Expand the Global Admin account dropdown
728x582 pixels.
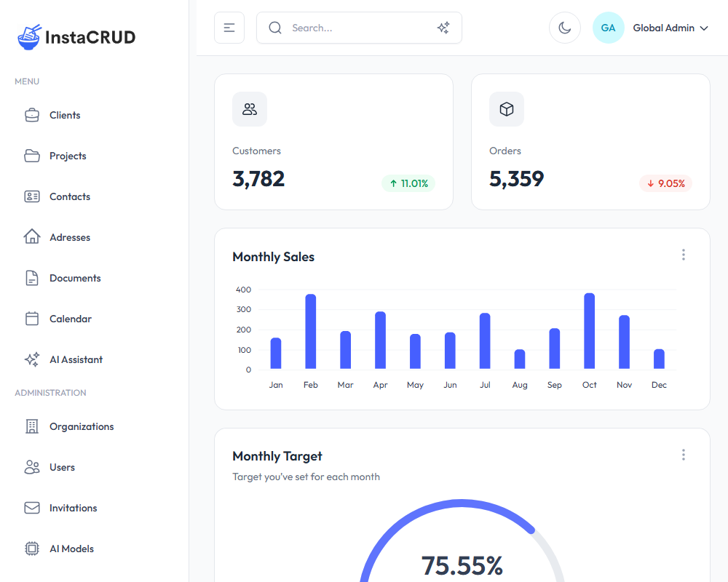pyautogui.click(x=670, y=28)
